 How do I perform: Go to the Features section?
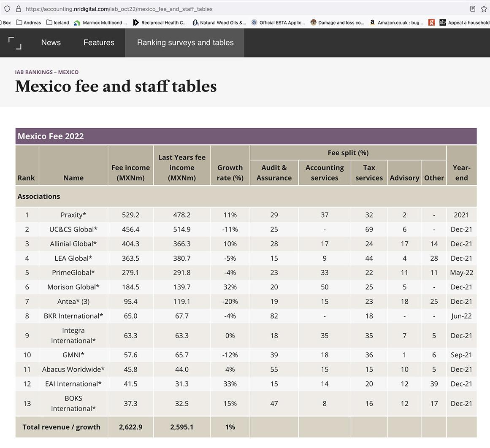[99, 43]
